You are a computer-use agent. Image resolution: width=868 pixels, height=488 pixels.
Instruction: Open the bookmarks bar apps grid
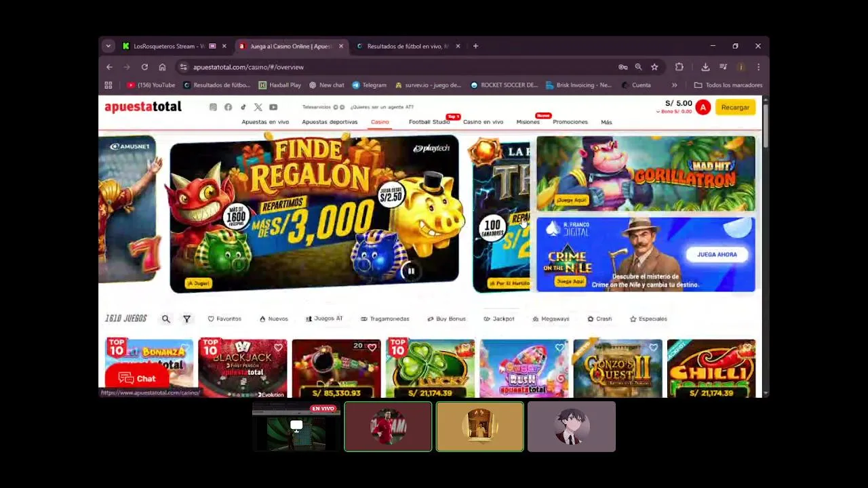pos(108,85)
